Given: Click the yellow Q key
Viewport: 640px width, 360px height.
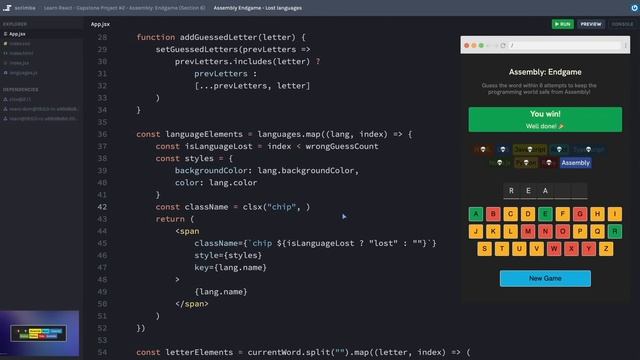Looking at the screenshot, I should (597, 231).
